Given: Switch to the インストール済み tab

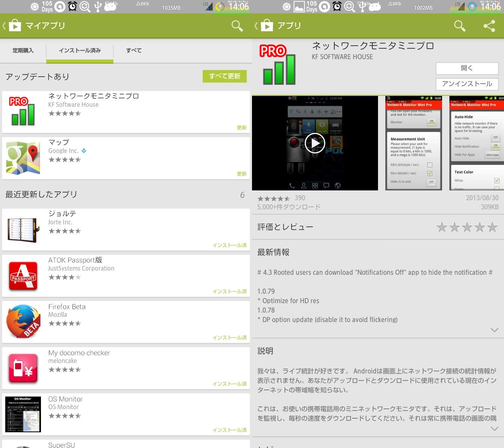Looking at the screenshot, I should (x=80, y=51).
